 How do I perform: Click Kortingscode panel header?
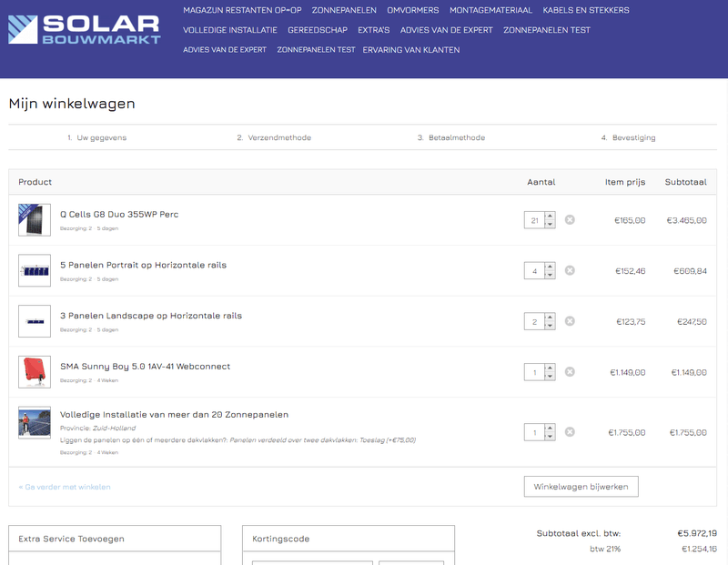349,539
